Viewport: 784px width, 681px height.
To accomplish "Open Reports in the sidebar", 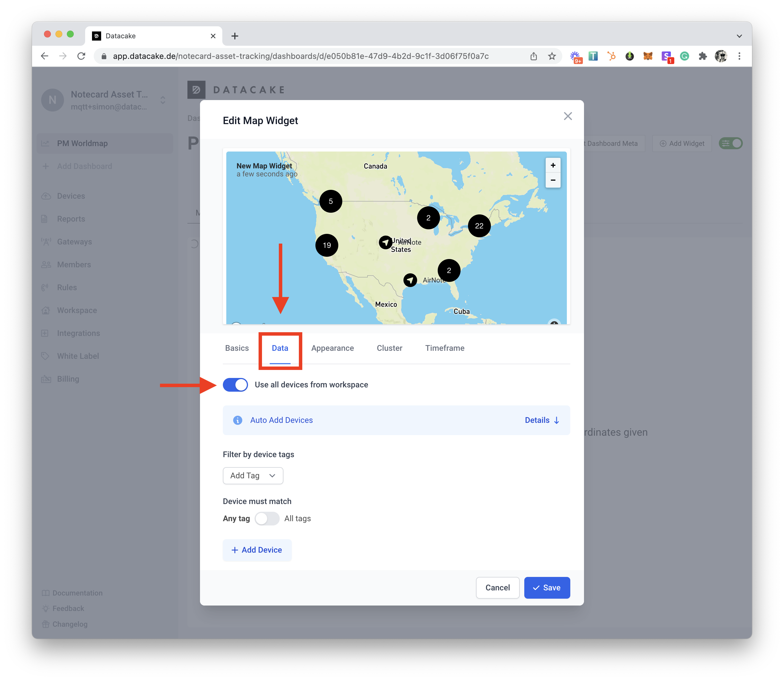I will [x=71, y=219].
